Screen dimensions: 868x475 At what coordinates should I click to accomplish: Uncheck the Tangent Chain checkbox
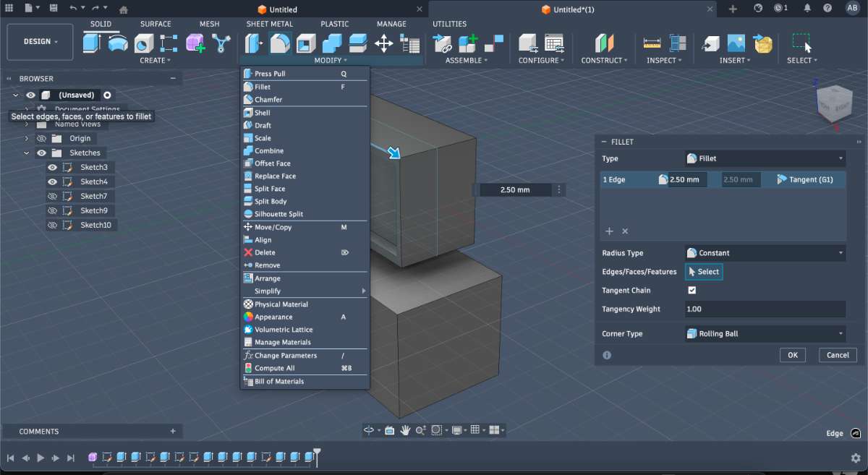[692, 291]
